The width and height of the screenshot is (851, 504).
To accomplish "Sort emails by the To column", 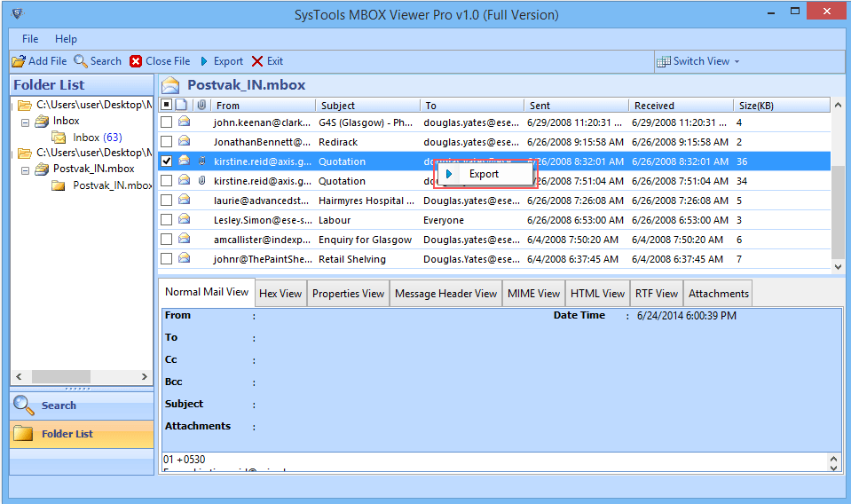I will [x=472, y=106].
